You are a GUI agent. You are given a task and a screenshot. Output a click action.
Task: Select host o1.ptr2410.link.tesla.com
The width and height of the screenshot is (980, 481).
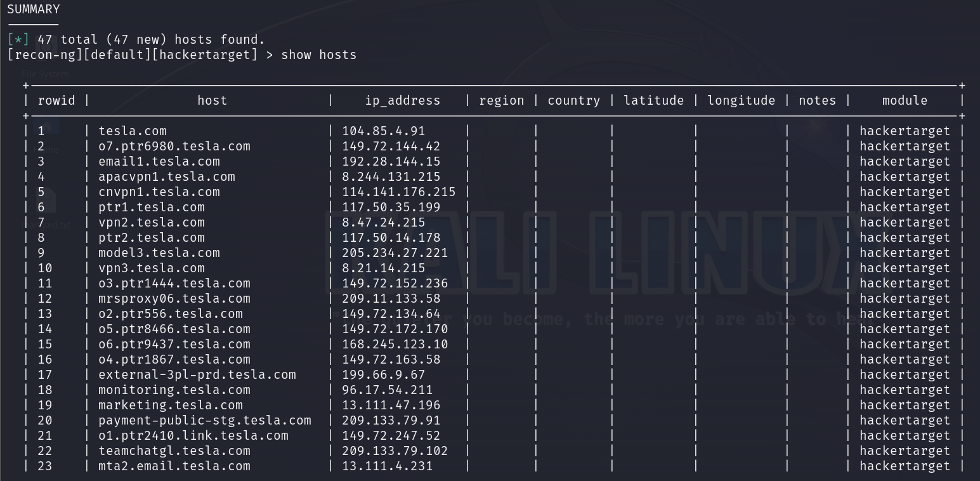193,435
